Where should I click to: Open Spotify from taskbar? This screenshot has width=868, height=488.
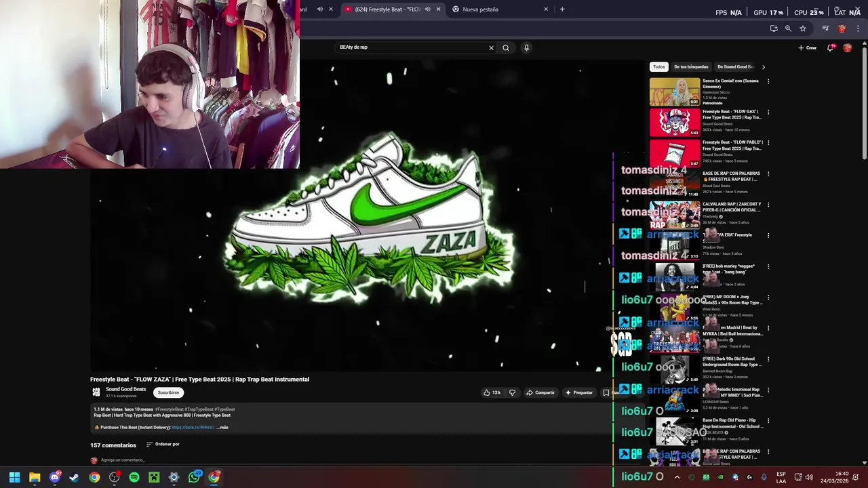pyautogui.click(x=134, y=477)
